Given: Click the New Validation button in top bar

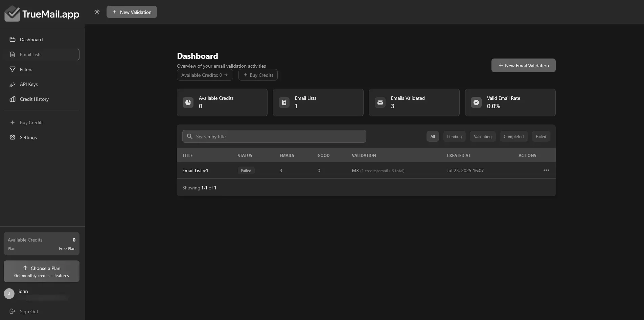Looking at the screenshot, I should 132,12.
